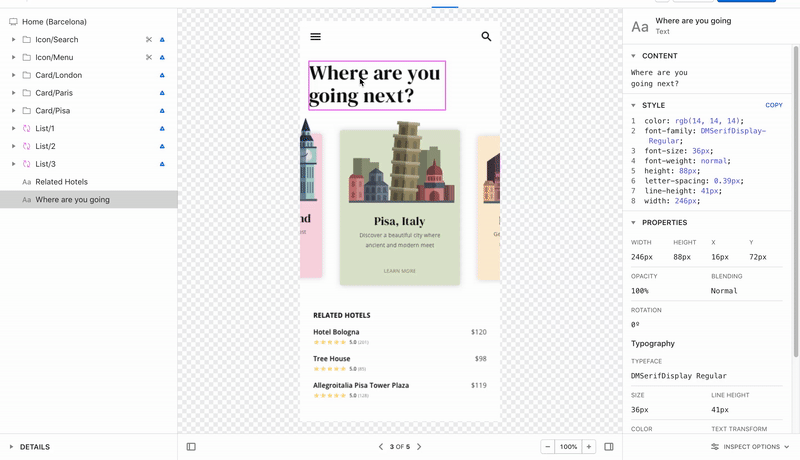The height and width of the screenshot is (460, 800).
Task: Collapse the STYLE section
Action: 633,105
